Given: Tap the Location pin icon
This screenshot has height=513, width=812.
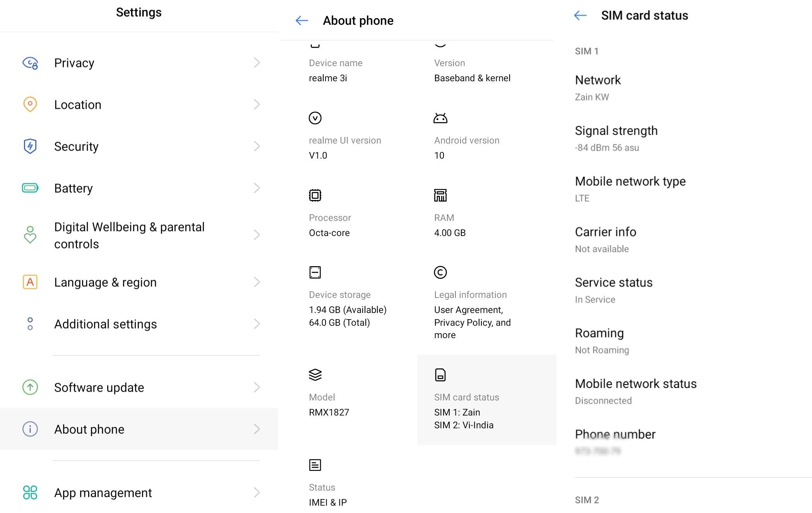Looking at the screenshot, I should (x=30, y=104).
